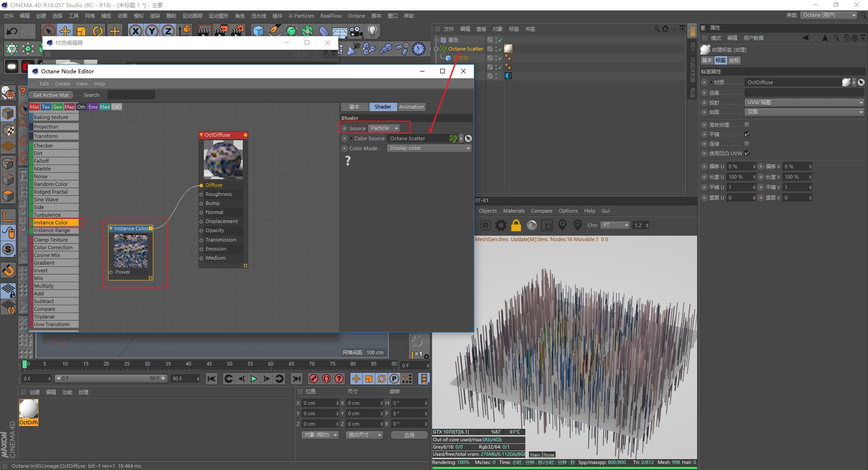Image resolution: width=868 pixels, height=470 pixels.
Task: Click the red Record Active Objects key button
Action: 313,379
